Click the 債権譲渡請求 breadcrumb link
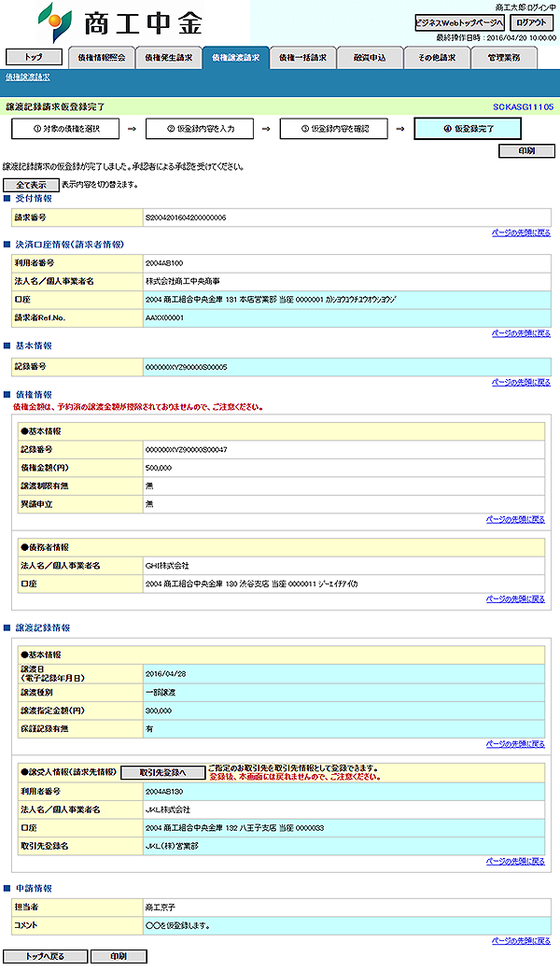560x971 pixels. click(28, 77)
